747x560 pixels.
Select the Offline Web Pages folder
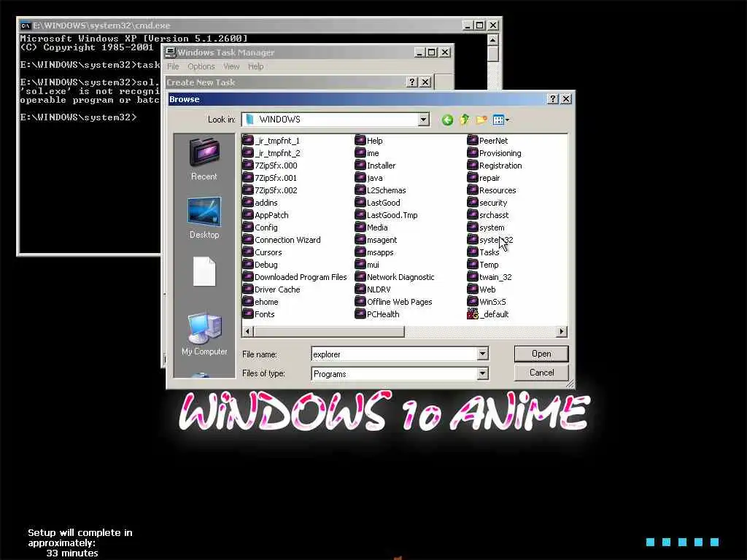pos(393,302)
